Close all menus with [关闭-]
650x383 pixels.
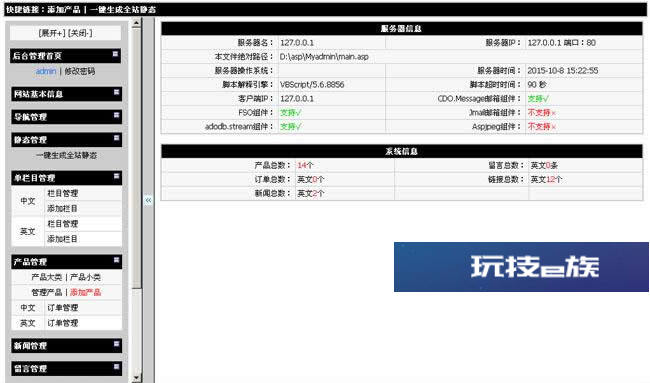[80, 33]
